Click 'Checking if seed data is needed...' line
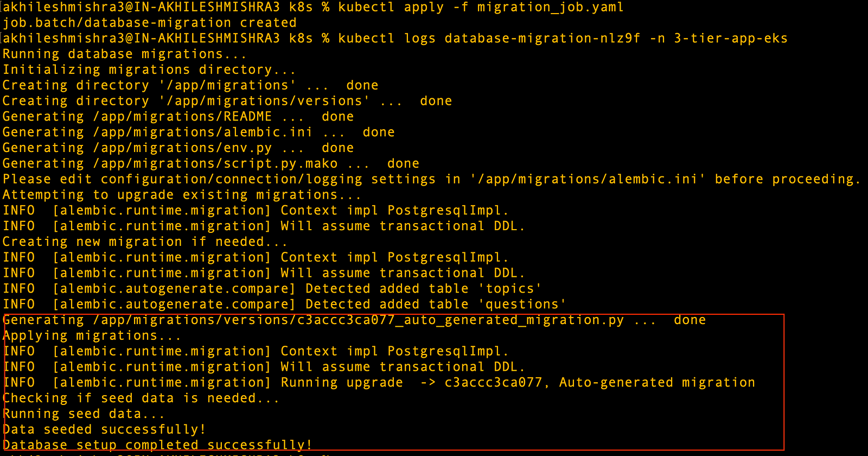 pos(141,398)
